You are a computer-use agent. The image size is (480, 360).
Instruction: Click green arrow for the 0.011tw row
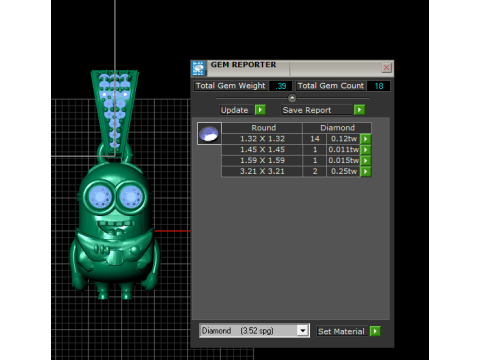pyautogui.click(x=366, y=150)
